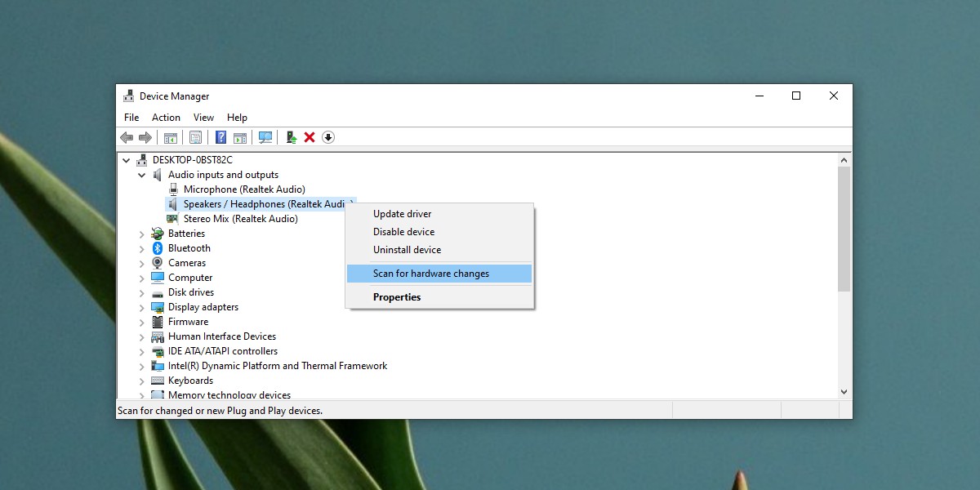Click the Keyboards category icon
Screen dimensions: 980x490
tap(158, 381)
